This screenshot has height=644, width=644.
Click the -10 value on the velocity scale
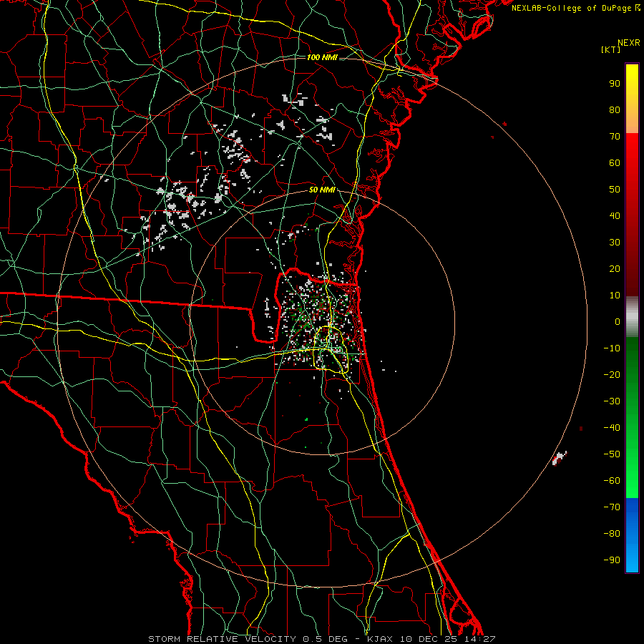click(612, 348)
